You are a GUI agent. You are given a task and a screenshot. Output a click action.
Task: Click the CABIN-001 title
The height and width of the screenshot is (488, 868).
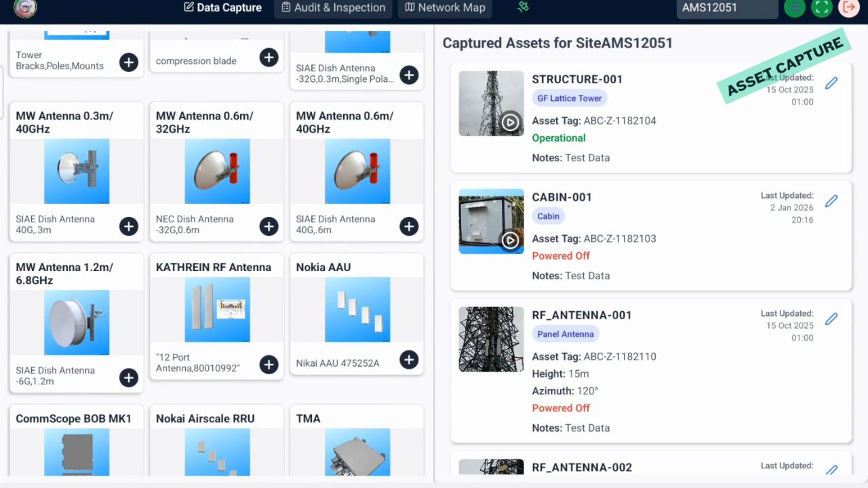(562, 197)
